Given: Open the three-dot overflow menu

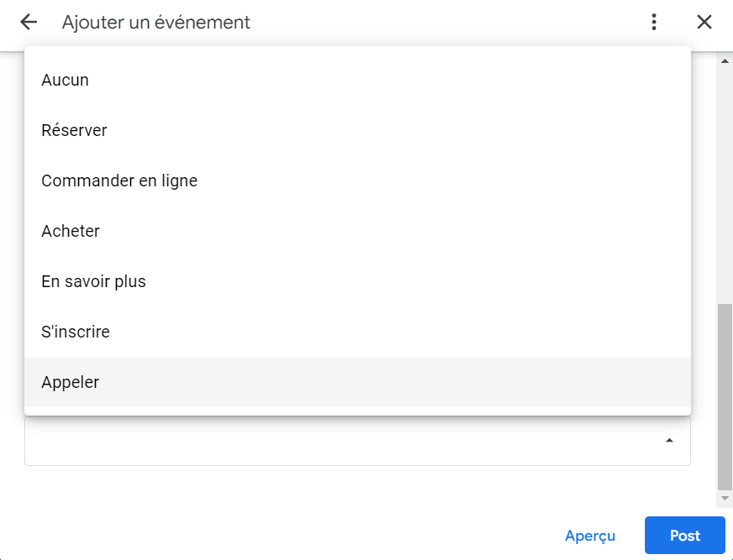Looking at the screenshot, I should [653, 22].
